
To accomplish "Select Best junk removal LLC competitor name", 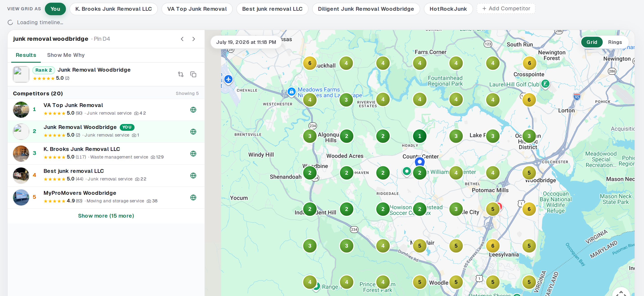I will click(74, 171).
